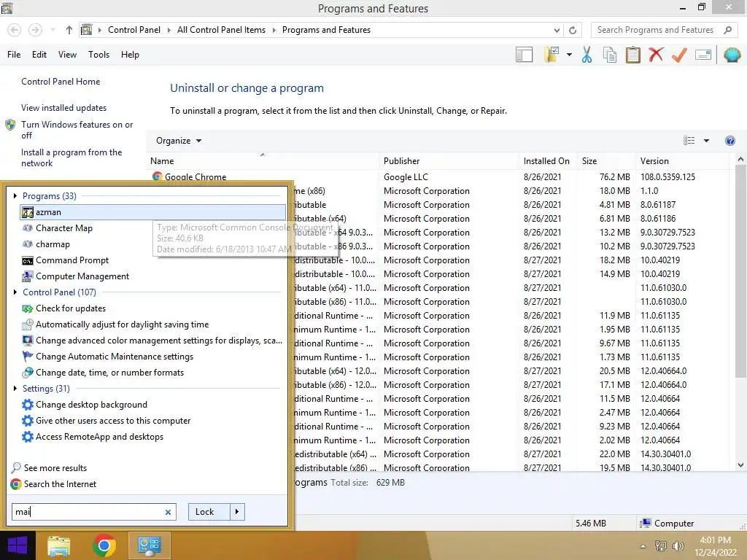
Task: Open the Help menu
Action: [130, 55]
